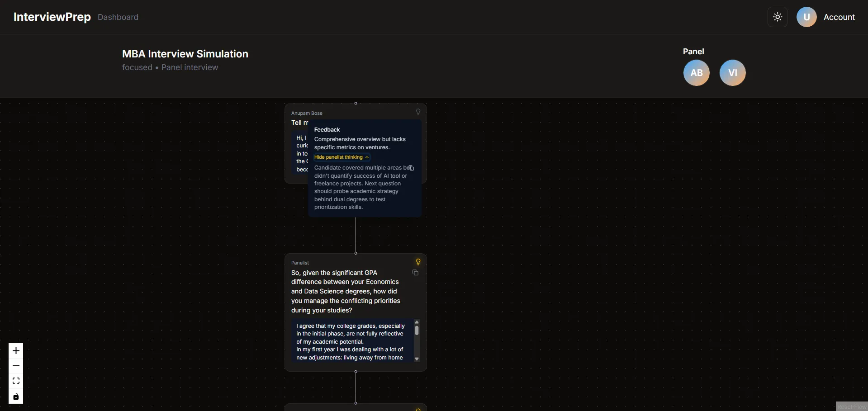Open the Account button
868x411 pixels.
827,17
